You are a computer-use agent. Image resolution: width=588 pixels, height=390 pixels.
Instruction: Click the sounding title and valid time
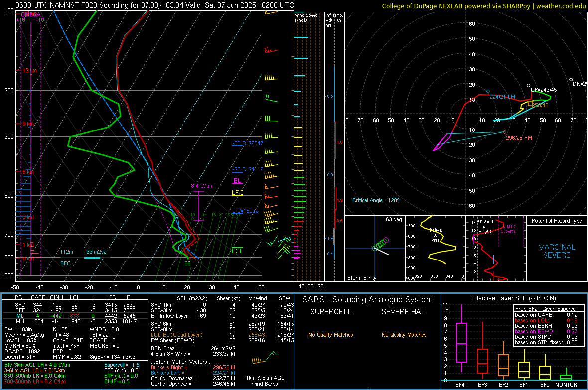pyautogui.click(x=154, y=5)
